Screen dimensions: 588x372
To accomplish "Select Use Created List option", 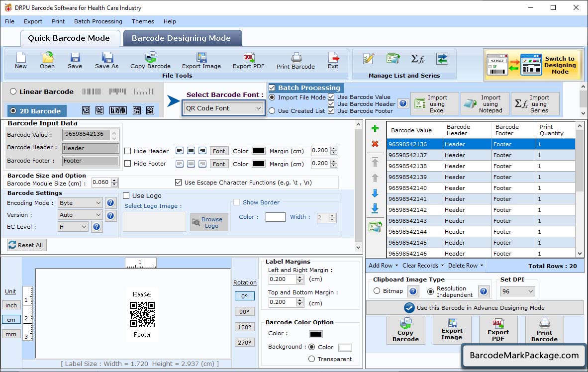I will click(x=272, y=111).
